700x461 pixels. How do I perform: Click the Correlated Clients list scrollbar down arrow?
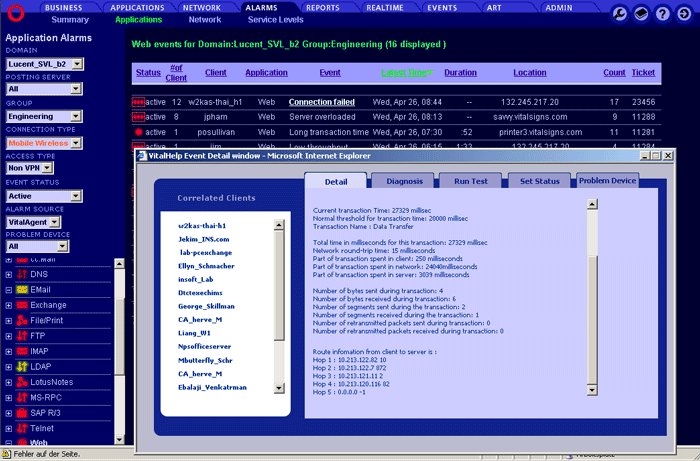(x=279, y=388)
